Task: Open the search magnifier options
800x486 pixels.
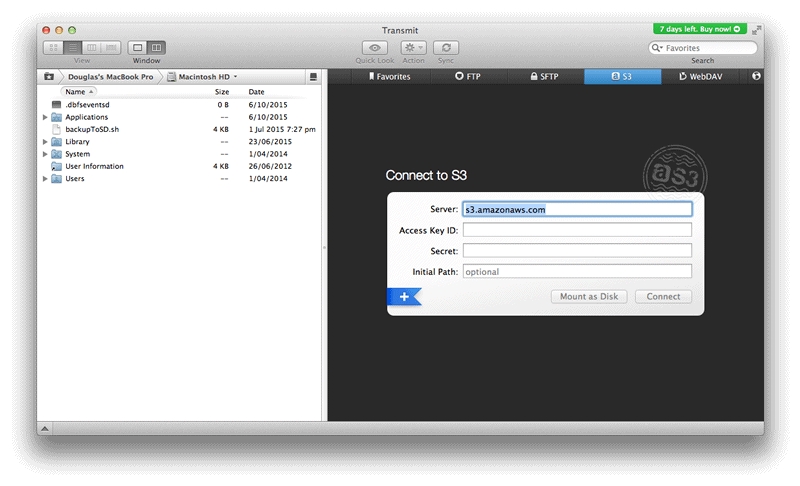Action: (657, 48)
